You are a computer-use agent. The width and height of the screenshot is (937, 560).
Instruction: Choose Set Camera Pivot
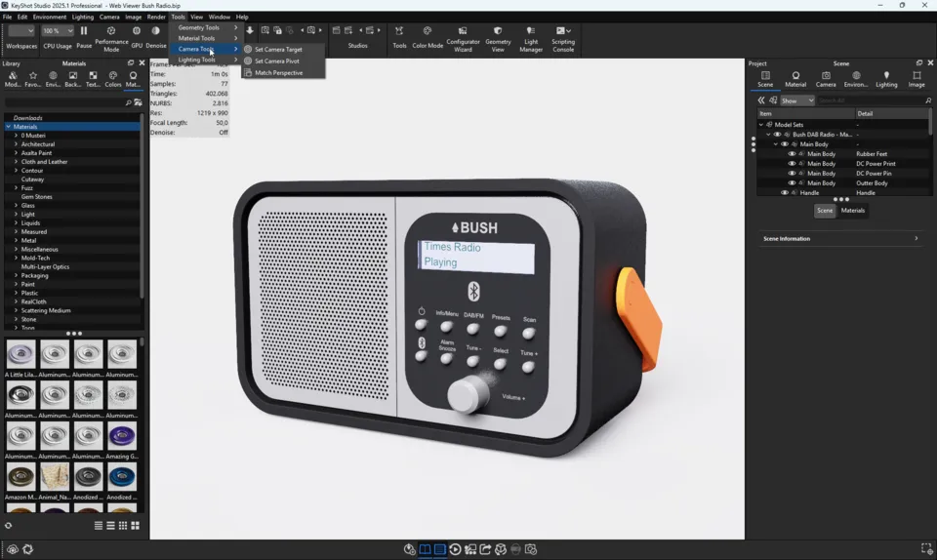pyautogui.click(x=283, y=60)
